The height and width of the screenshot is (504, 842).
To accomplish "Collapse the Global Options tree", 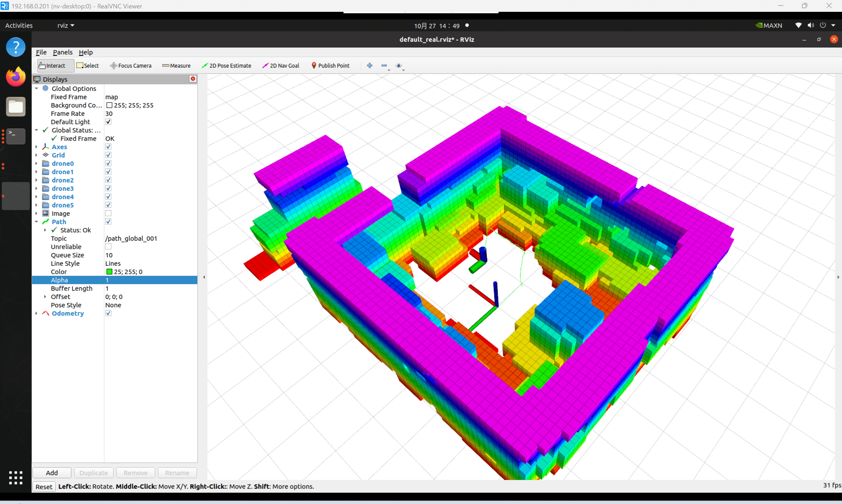I will [36, 88].
